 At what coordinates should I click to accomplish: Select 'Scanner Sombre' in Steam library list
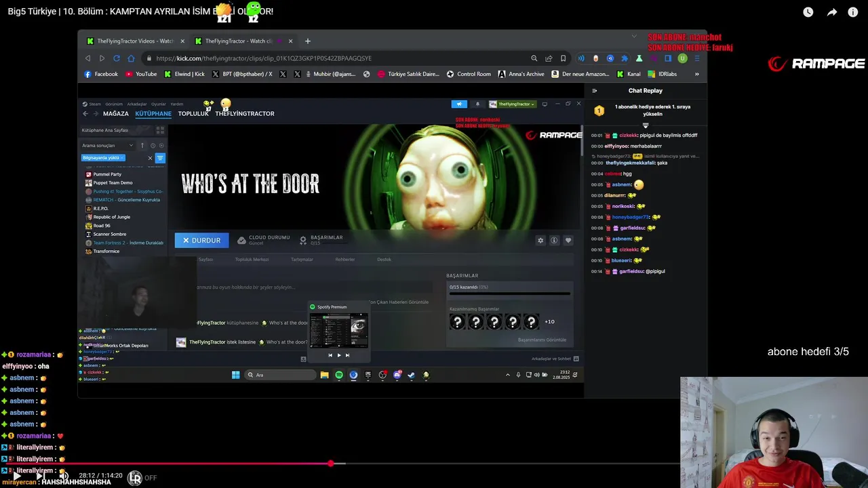point(110,234)
